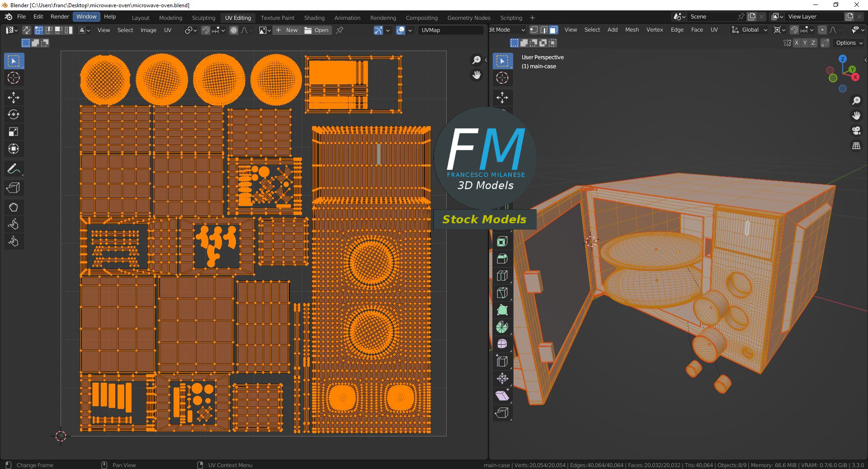Viewport: 868px width, 469px height.
Task: Enable X axis mirror in viewport
Action: (797, 43)
